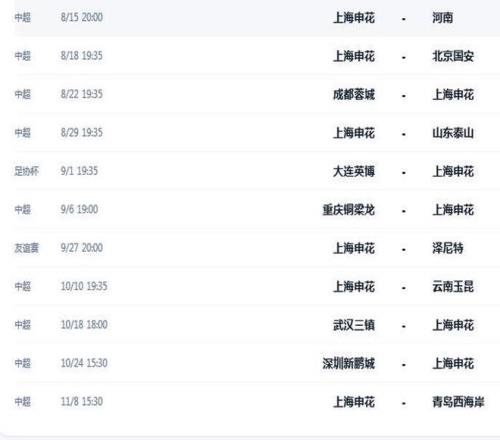Viewport: 500px width, 440px height.
Task: Select the 8/15 20:00 match time
Action: click(82, 17)
